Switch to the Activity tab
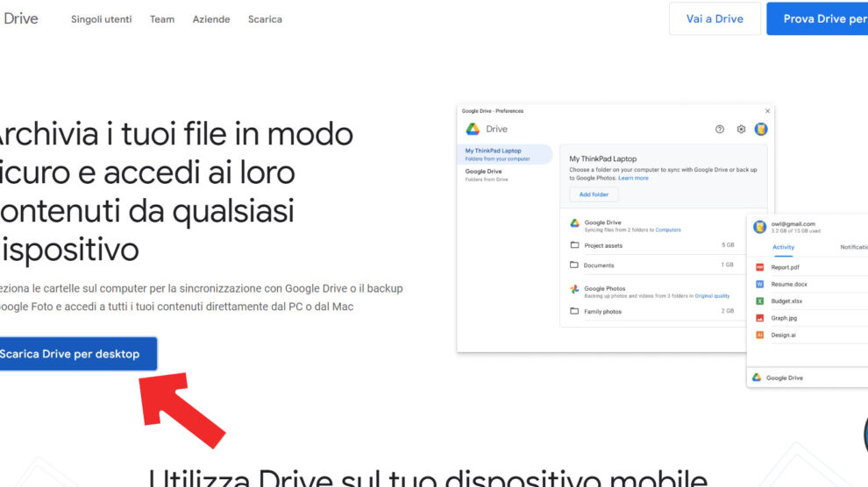Screen dimensions: 868x487 pyautogui.click(x=783, y=247)
